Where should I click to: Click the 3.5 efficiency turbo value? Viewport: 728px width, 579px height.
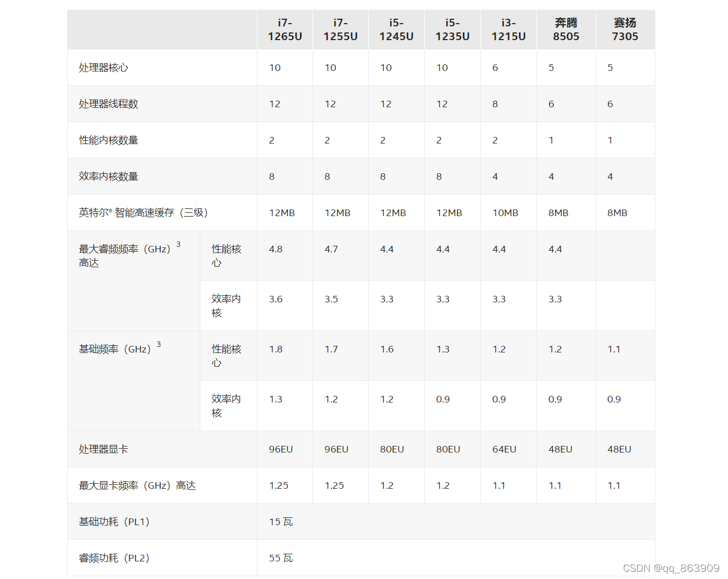tap(331, 299)
